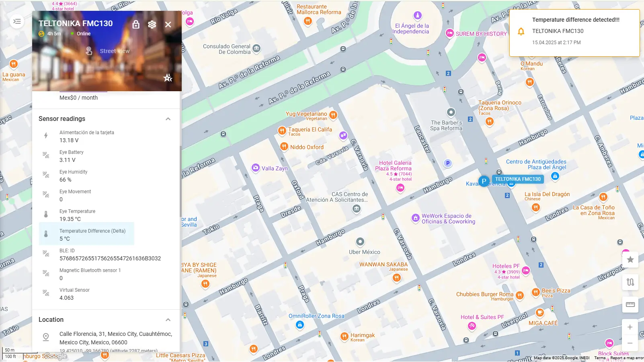Click the Hotel & Suites PF pin
Screen dimensions: 644x362
472,326
